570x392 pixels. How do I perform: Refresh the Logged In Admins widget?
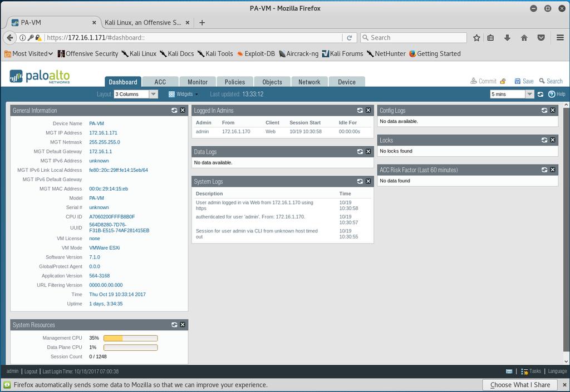[x=360, y=110]
